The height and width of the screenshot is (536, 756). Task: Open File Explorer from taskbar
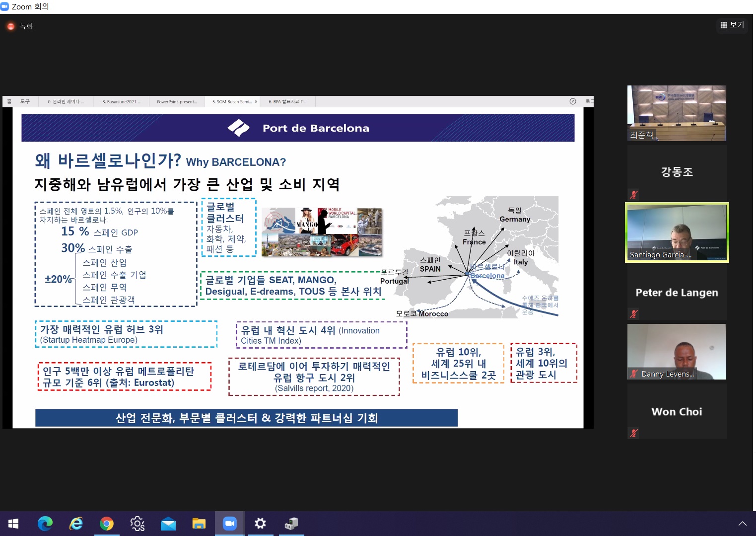tap(199, 524)
